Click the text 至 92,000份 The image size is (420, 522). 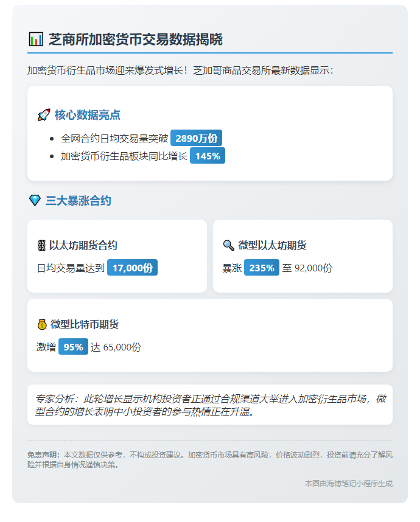(307, 268)
